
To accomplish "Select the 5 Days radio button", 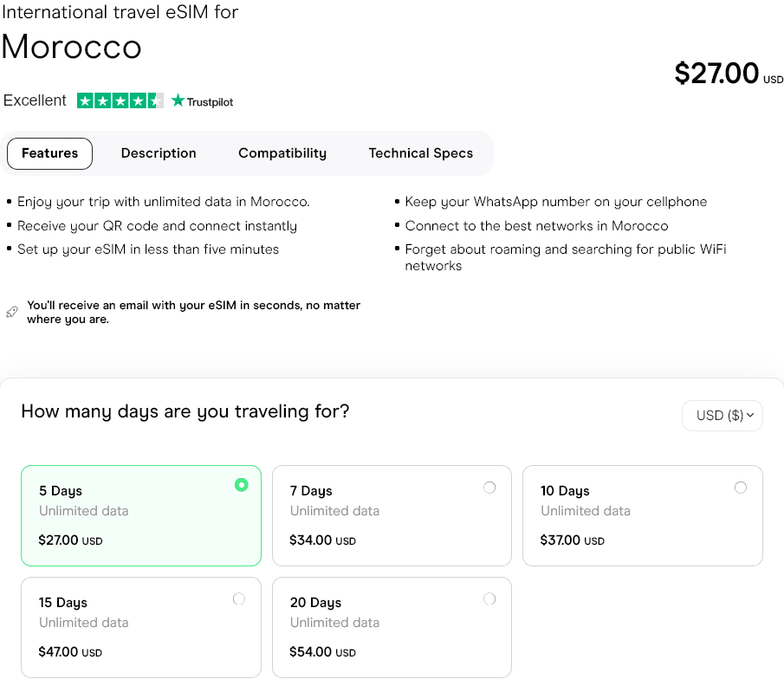I will click(241, 485).
